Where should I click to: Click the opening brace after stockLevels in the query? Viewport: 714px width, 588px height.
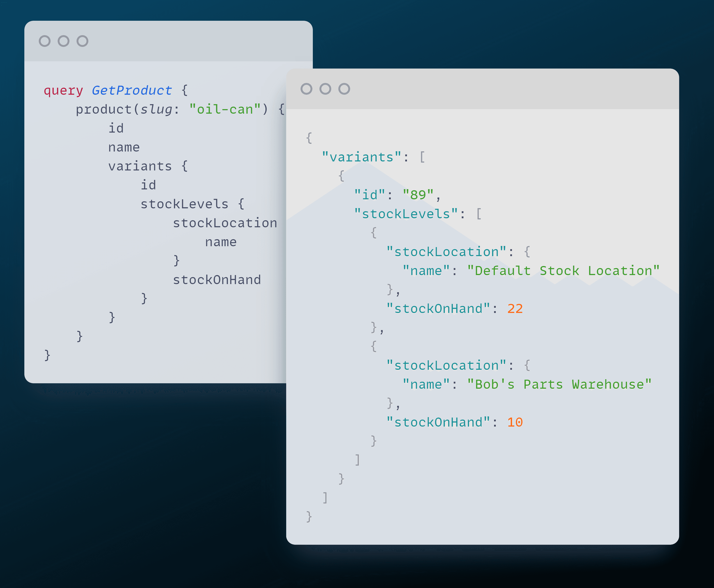[241, 204]
